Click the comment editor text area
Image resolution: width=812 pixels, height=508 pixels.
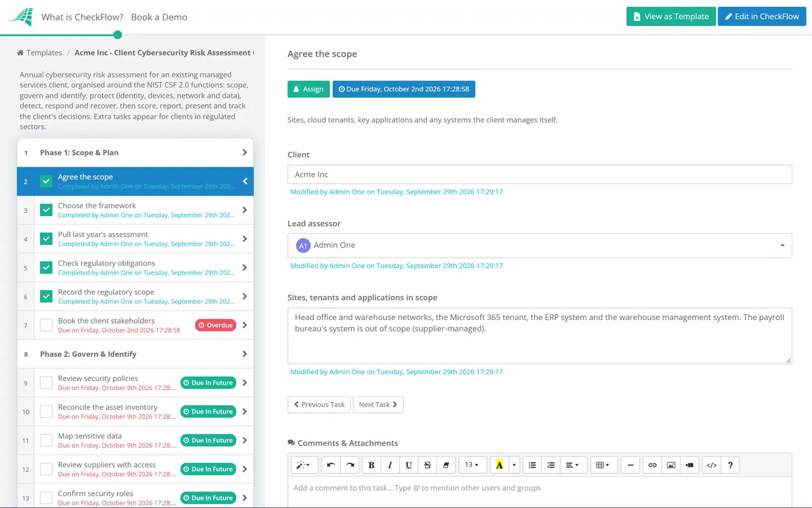[540, 492]
